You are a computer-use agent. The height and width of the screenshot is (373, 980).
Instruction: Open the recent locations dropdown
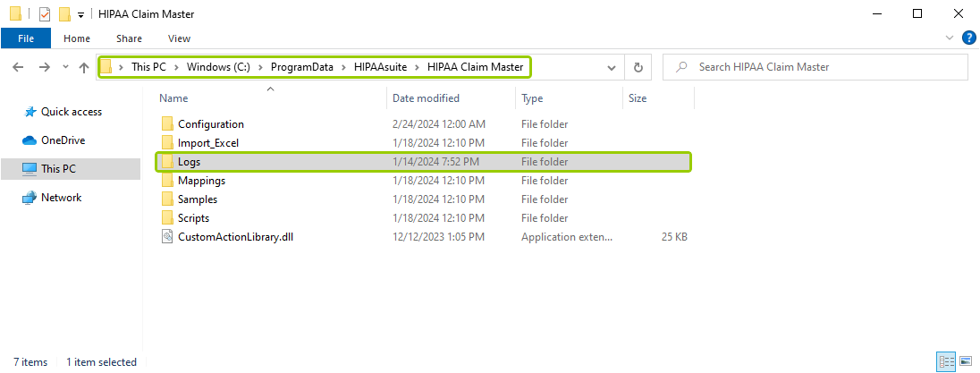pos(65,67)
